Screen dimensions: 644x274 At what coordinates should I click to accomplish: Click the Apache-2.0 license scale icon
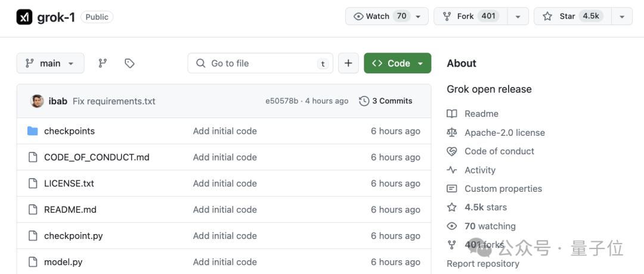452,133
